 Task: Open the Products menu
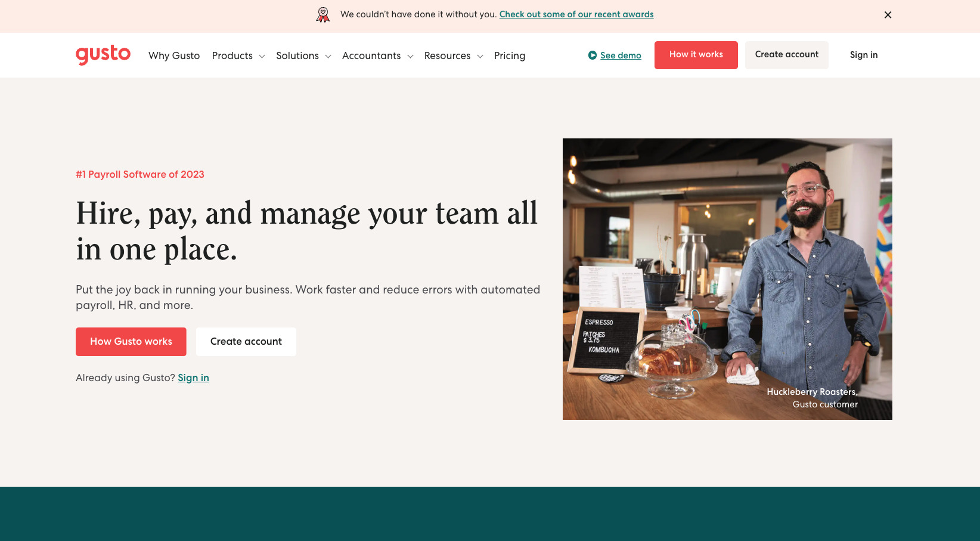232,55
